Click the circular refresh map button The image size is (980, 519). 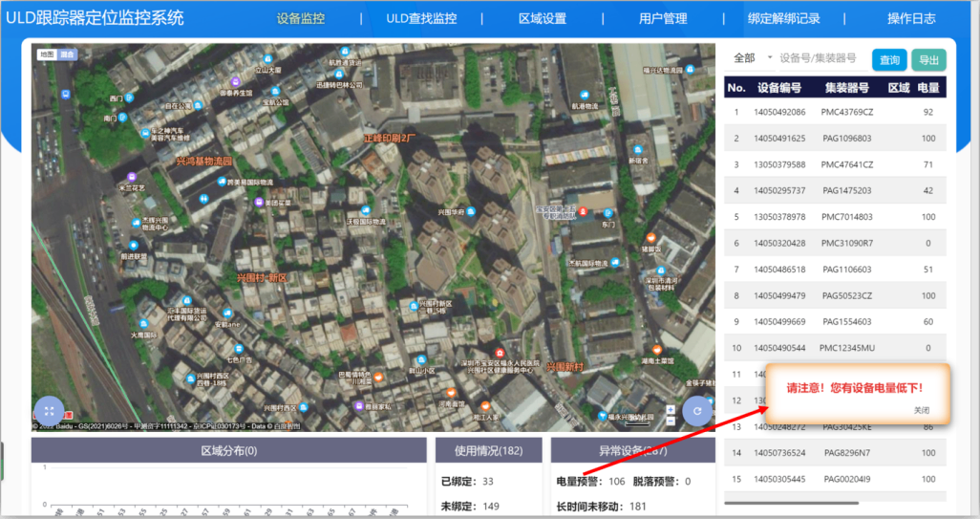697,411
